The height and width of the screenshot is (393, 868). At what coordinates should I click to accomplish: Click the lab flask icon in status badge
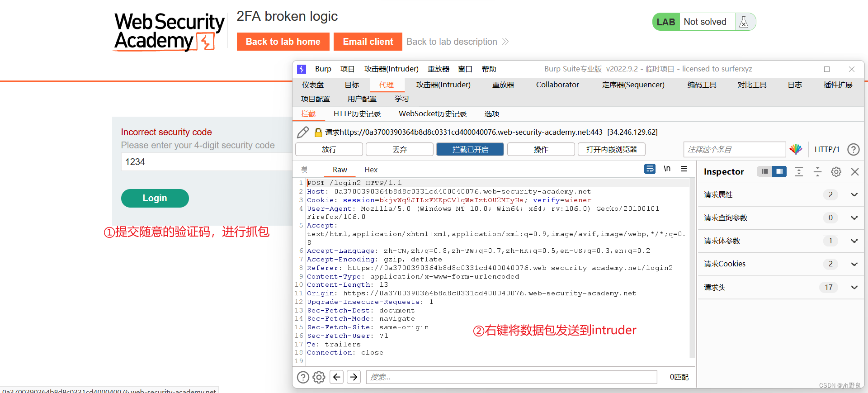coord(744,22)
